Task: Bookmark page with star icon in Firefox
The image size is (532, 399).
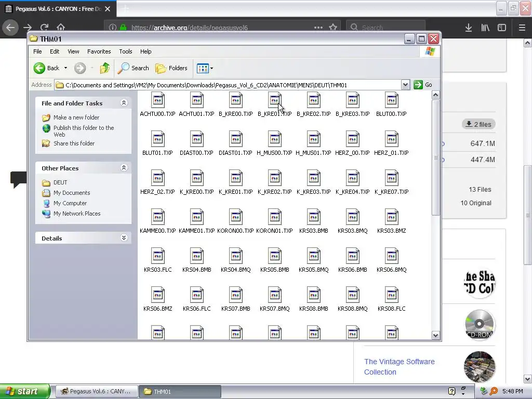Action: 333,27
